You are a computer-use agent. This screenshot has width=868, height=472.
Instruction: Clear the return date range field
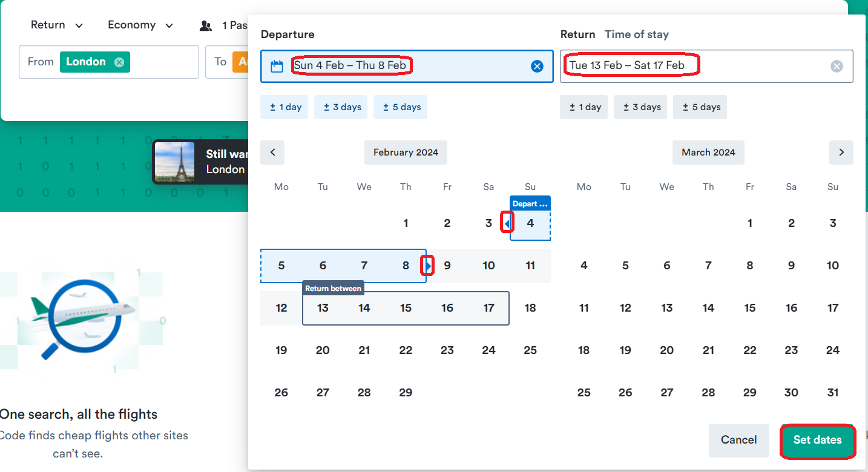click(837, 67)
